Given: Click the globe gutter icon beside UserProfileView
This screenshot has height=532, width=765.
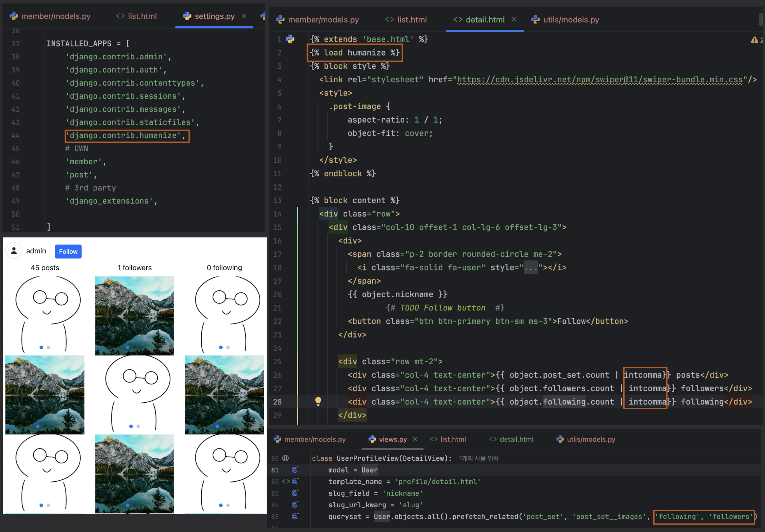Looking at the screenshot, I should [x=286, y=458].
